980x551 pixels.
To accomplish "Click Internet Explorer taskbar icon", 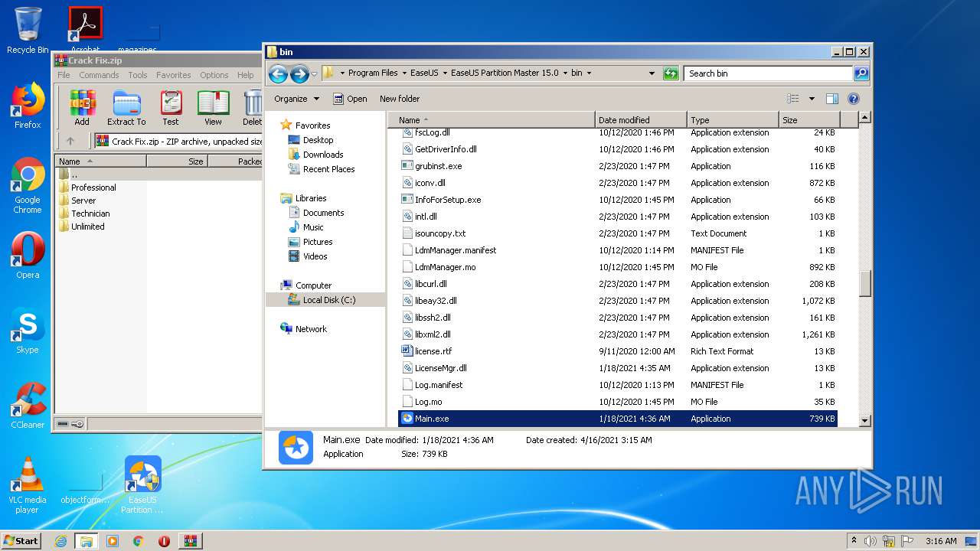I will pos(60,541).
